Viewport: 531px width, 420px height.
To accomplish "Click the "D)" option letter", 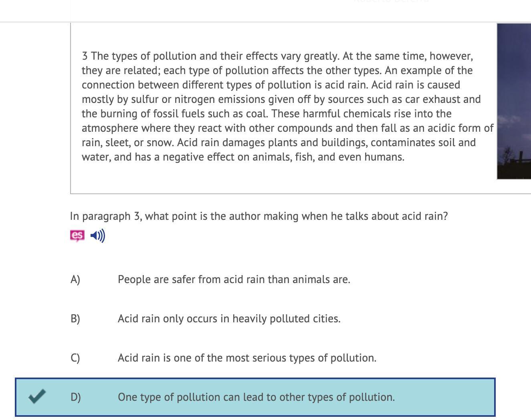I will pyautogui.click(x=76, y=397).
